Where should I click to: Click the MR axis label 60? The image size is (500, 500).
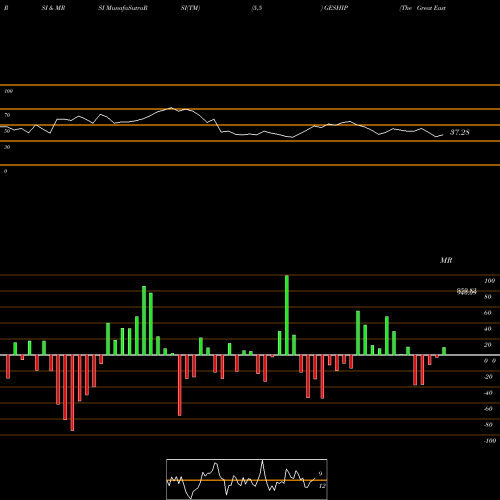tap(487, 313)
